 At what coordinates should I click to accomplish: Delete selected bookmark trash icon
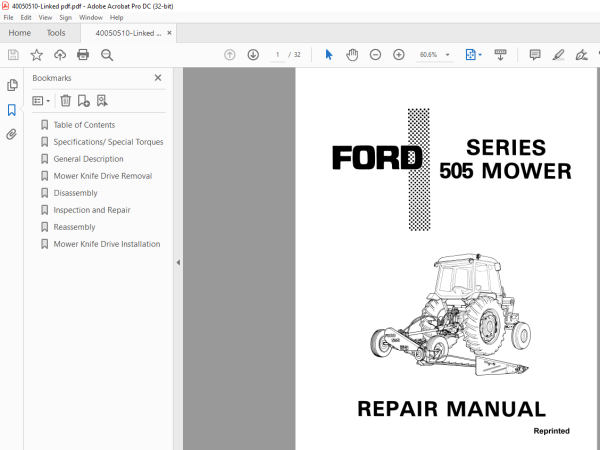point(66,101)
